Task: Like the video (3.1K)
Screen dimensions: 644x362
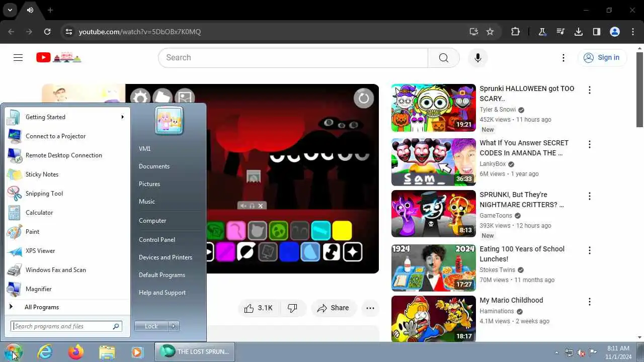Action: coord(258,308)
